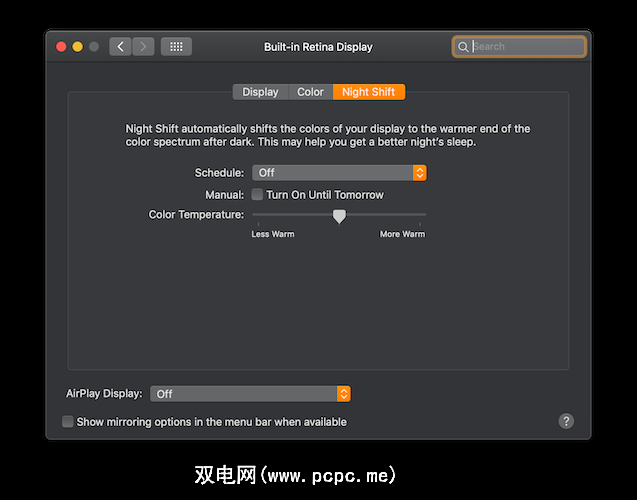
Task: Close the Built-in Retina Display window
Action: [61, 47]
